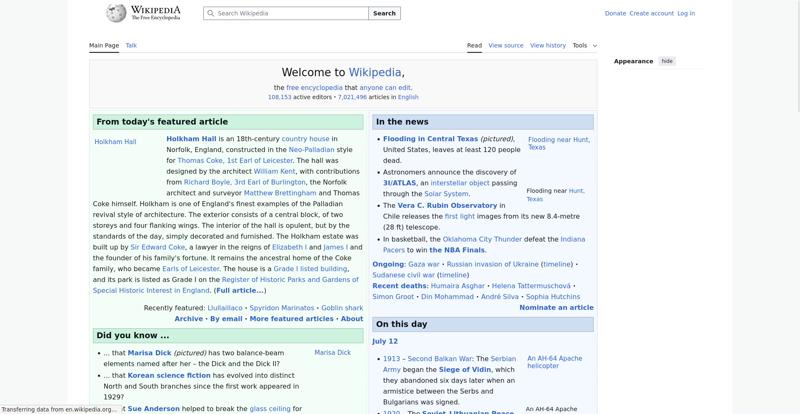Open the 3I/ATLAS link

399,183
